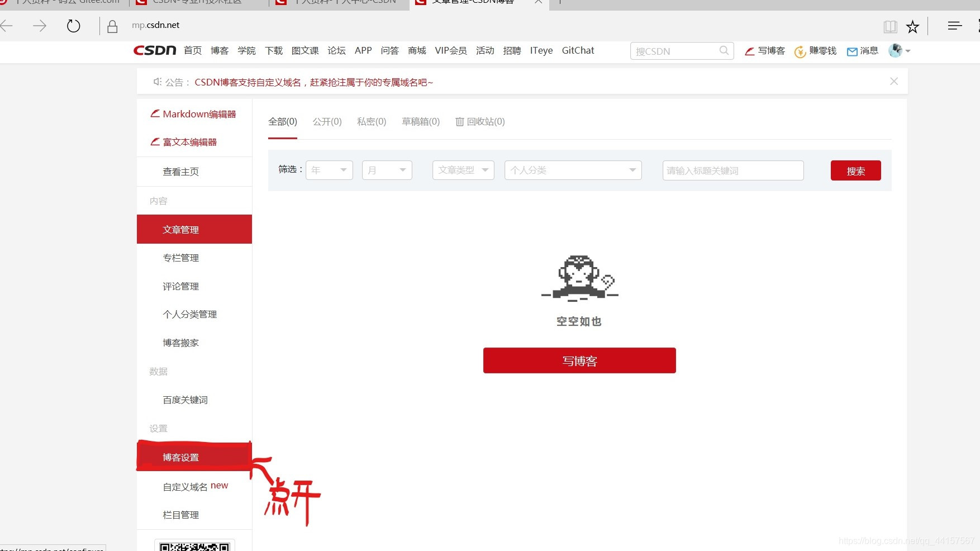Open 博客 in top navigation
Screen dimensions: 980x551
(x=220, y=50)
